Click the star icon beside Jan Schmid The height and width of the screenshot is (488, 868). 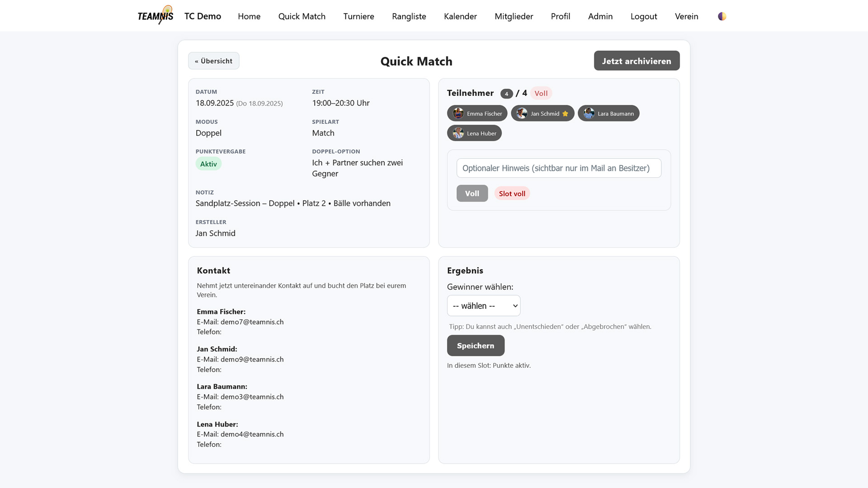pyautogui.click(x=565, y=113)
